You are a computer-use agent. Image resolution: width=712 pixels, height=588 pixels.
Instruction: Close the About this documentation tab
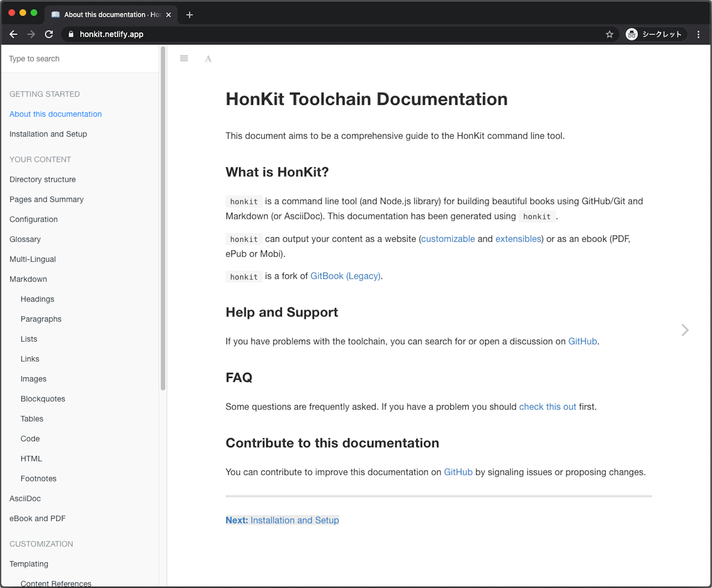pos(168,15)
